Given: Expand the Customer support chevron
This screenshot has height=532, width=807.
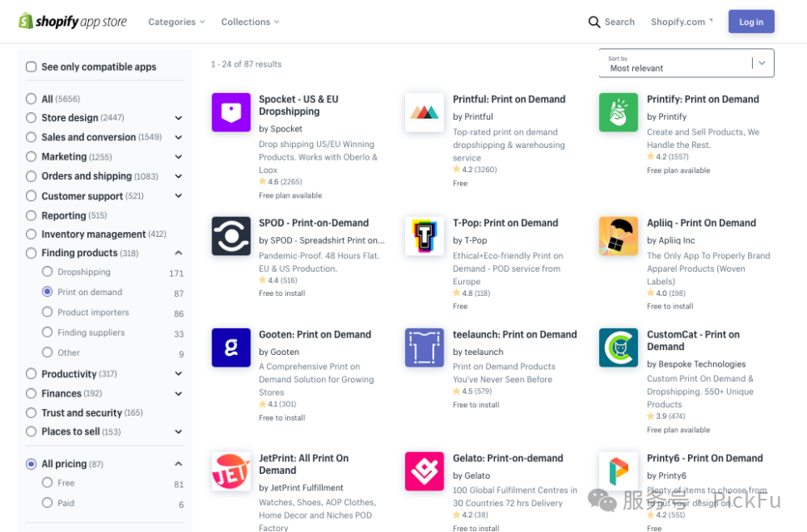Looking at the screenshot, I should click(x=179, y=196).
